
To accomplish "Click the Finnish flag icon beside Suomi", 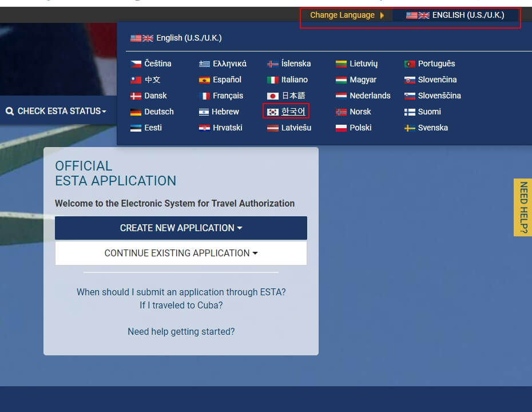I will [410, 112].
